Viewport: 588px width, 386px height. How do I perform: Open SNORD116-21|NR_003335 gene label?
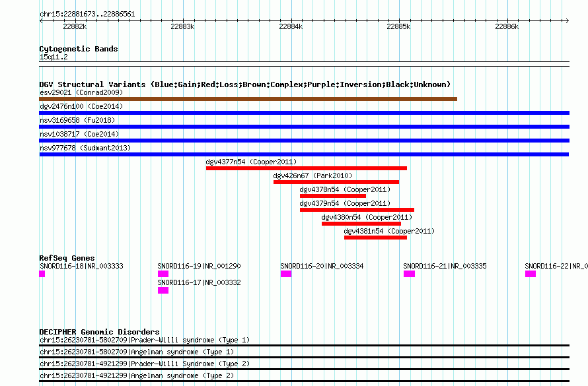coord(445,266)
